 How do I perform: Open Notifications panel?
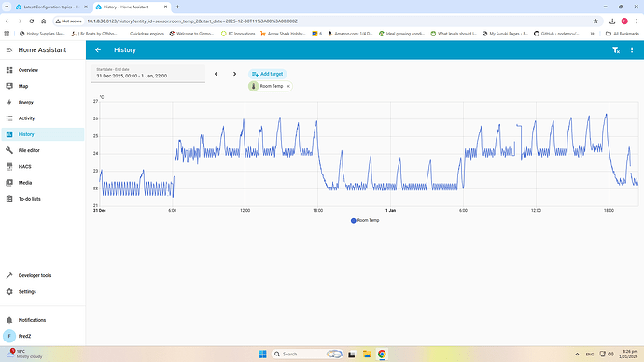[43, 320]
